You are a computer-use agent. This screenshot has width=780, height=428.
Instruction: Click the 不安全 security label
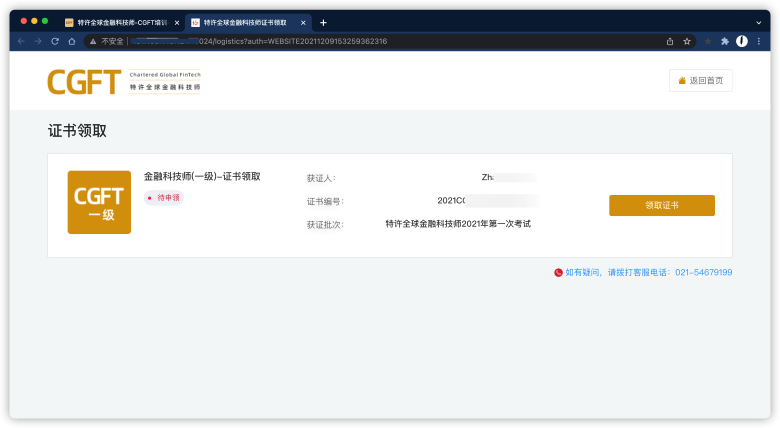tap(112, 41)
